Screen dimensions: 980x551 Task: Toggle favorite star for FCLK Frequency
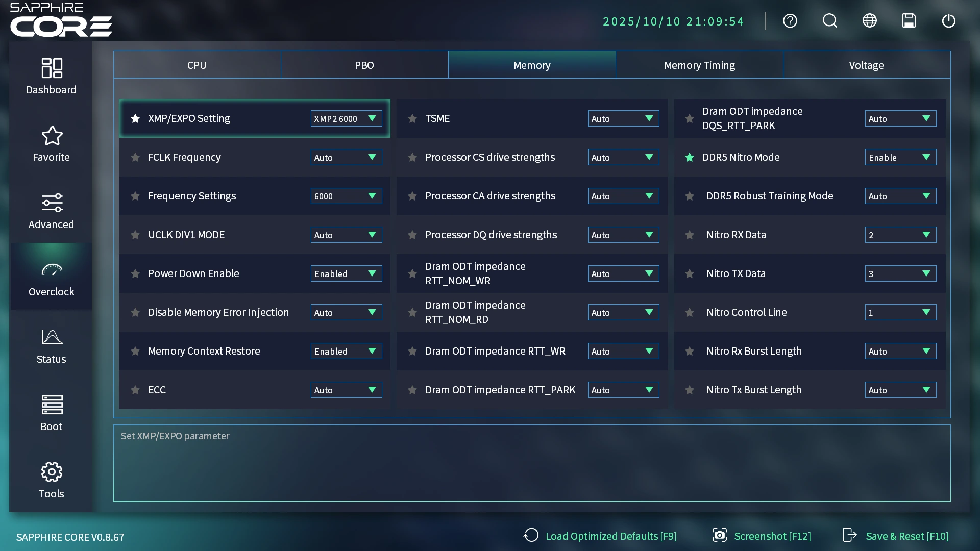135,157
